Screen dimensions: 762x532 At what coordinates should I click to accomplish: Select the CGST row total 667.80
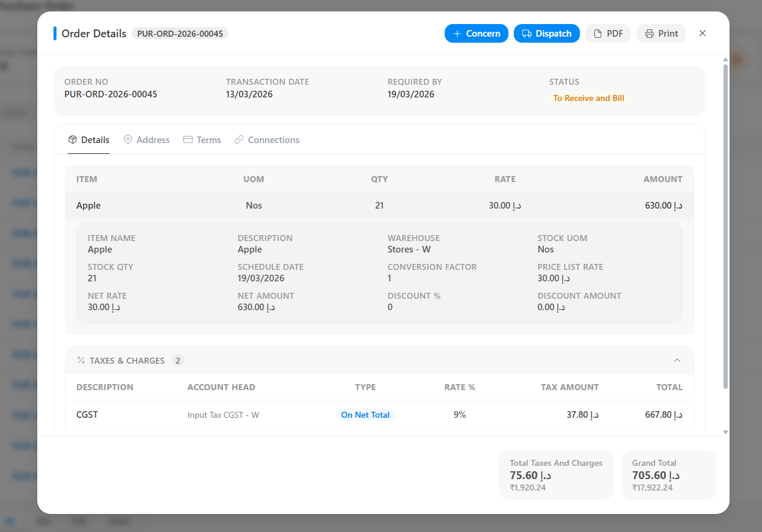(x=664, y=415)
